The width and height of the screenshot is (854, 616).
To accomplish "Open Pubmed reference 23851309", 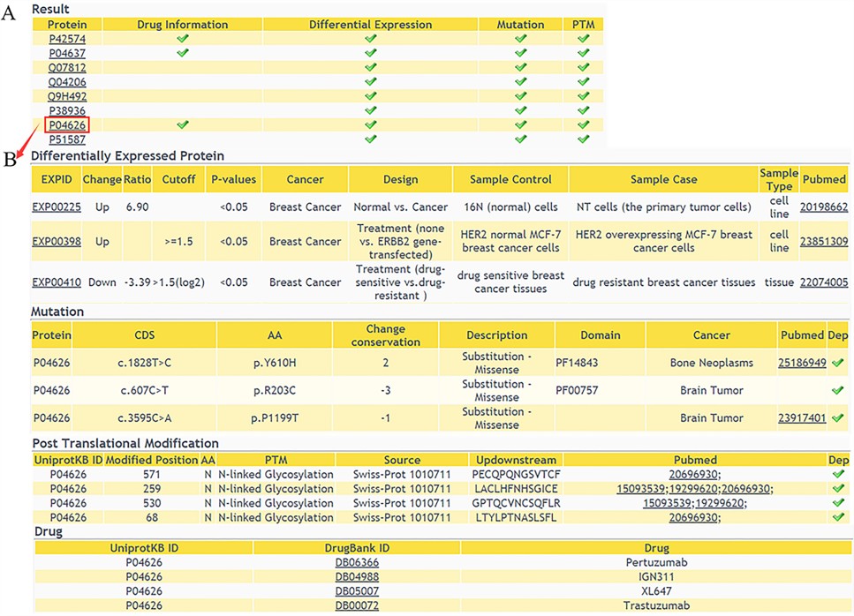I will pos(823,242).
